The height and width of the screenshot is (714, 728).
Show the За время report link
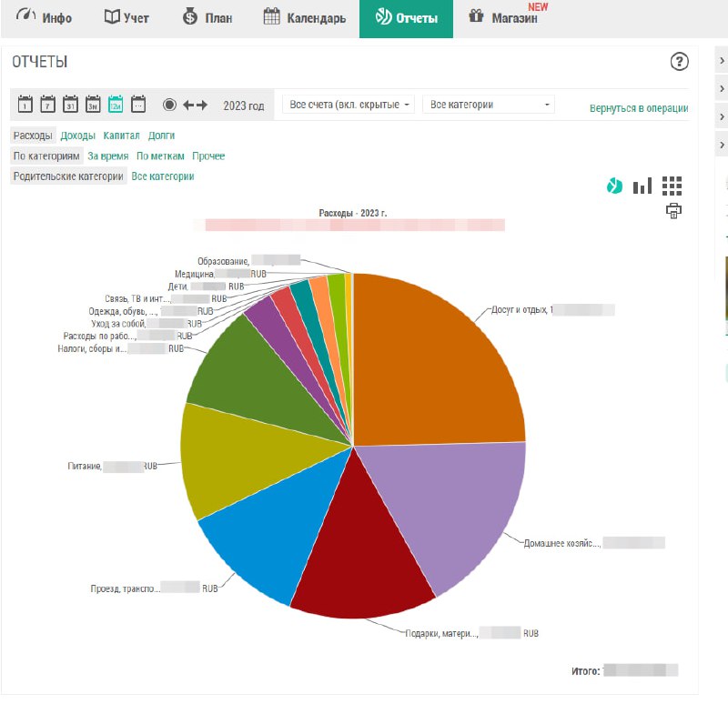108,156
